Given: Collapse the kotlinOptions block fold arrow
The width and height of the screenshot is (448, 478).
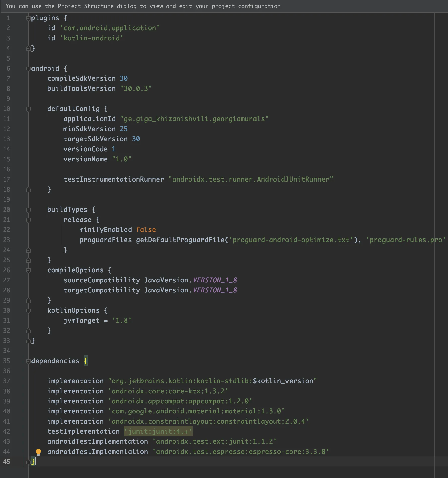Looking at the screenshot, I should coord(28,311).
